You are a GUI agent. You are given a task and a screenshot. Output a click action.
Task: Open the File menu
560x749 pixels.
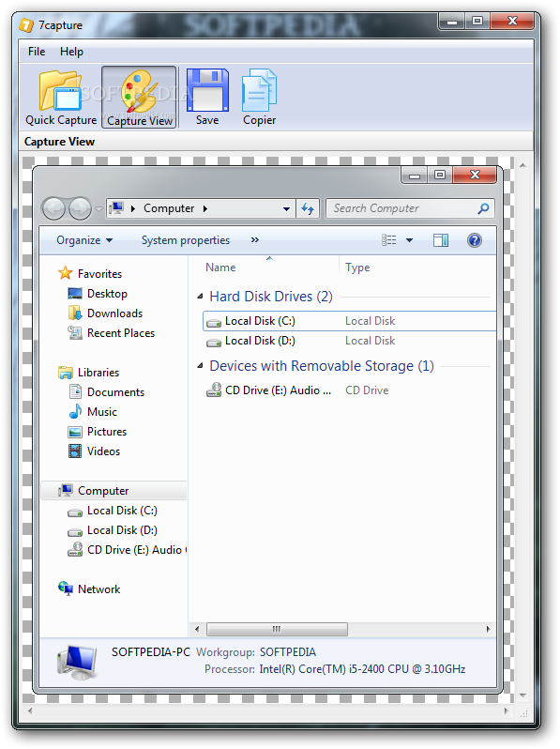pyautogui.click(x=37, y=52)
